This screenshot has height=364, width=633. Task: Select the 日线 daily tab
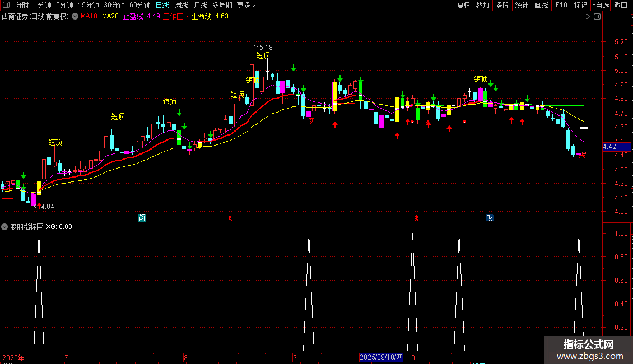click(162, 5)
